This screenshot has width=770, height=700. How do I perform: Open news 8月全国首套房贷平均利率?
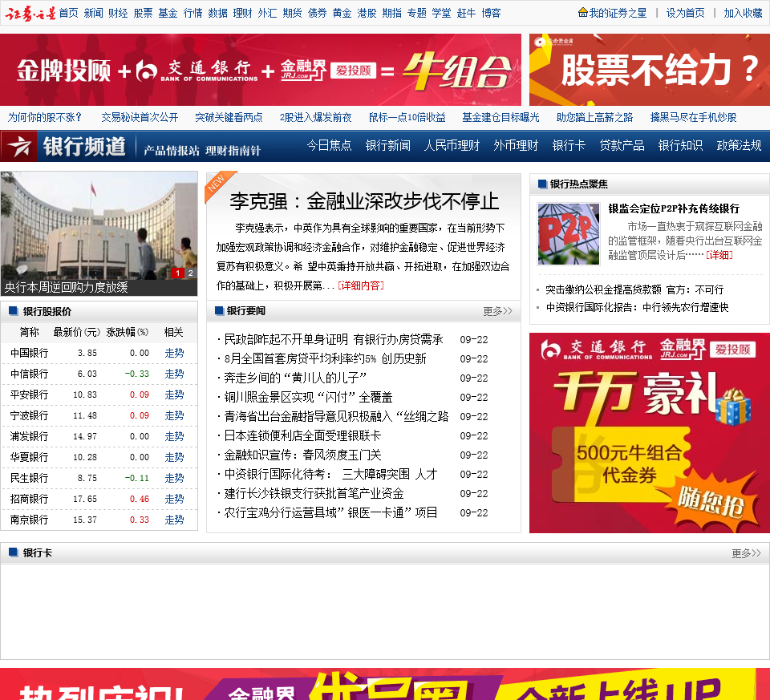point(325,359)
